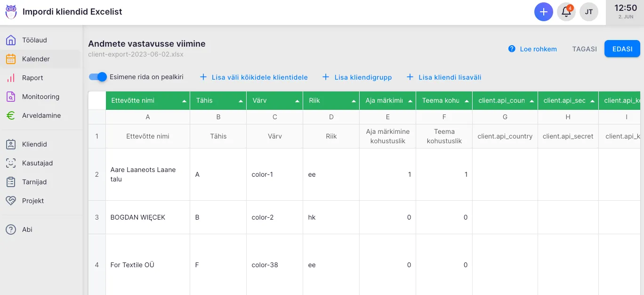
Task: Click the blue plus add button
Action: click(543, 12)
